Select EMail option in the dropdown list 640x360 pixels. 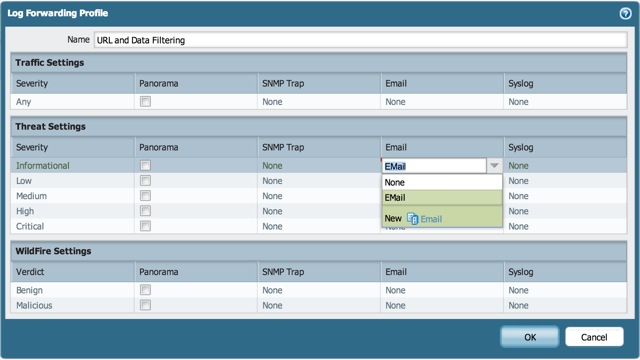pos(442,198)
